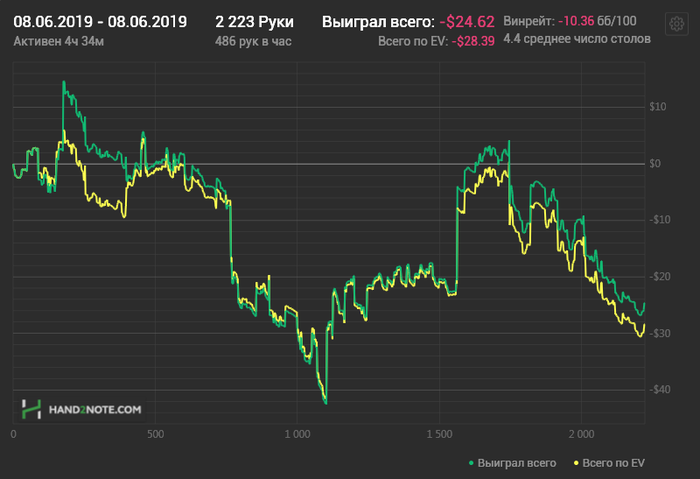Click the date range '08.06.2019 - 08.06.2019'
Viewport: 700px width, 479px height.
click(x=100, y=22)
